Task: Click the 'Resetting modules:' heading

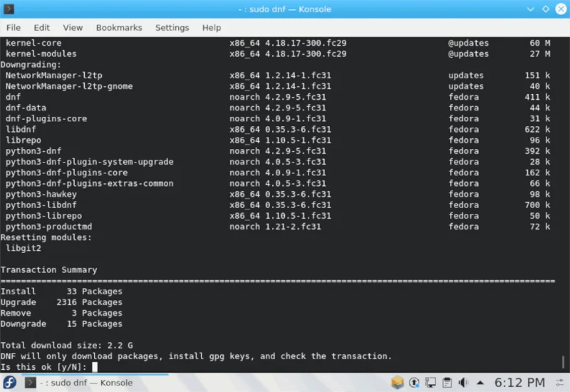Action: (46, 237)
